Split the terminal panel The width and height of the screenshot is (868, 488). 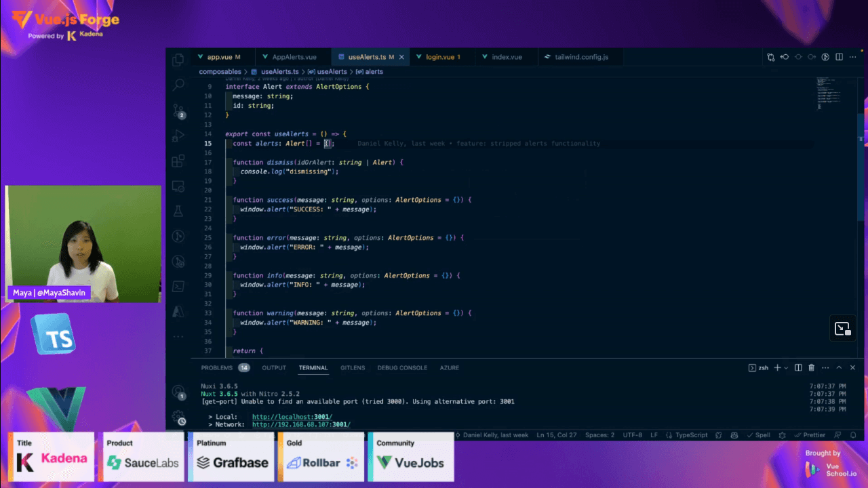(x=798, y=368)
